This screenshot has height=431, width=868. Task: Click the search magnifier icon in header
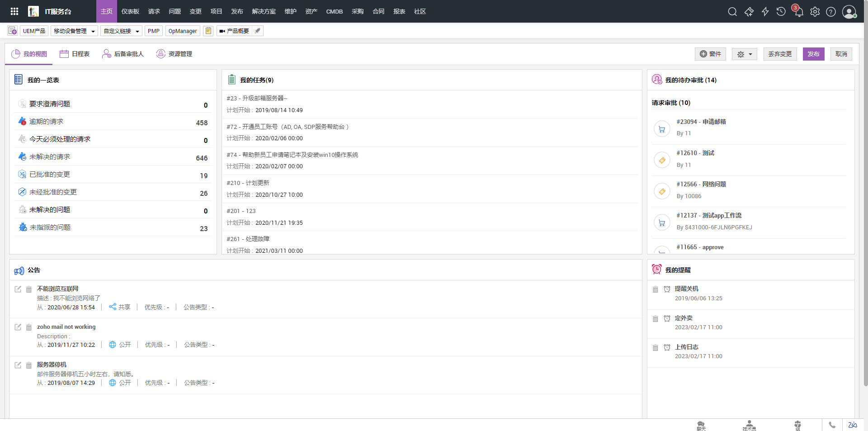(732, 12)
